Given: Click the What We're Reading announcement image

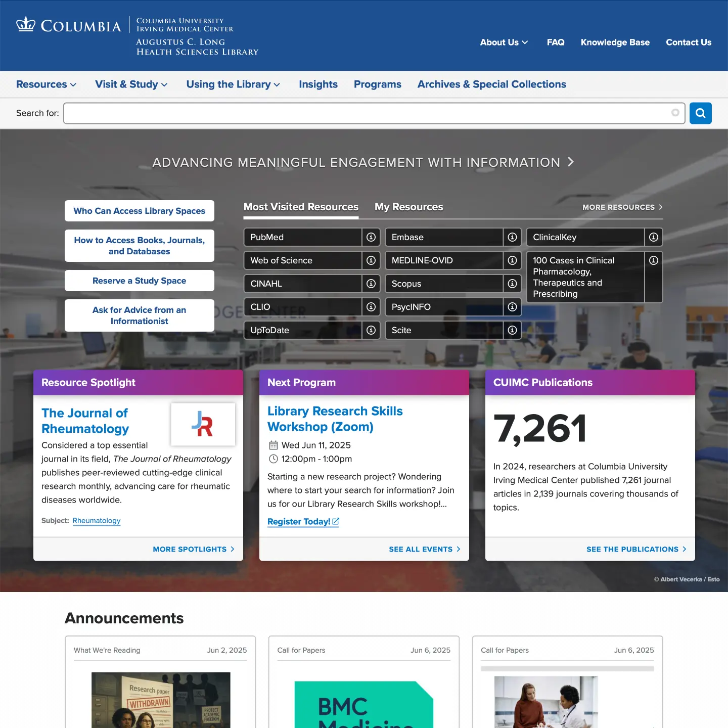Looking at the screenshot, I should [161, 700].
